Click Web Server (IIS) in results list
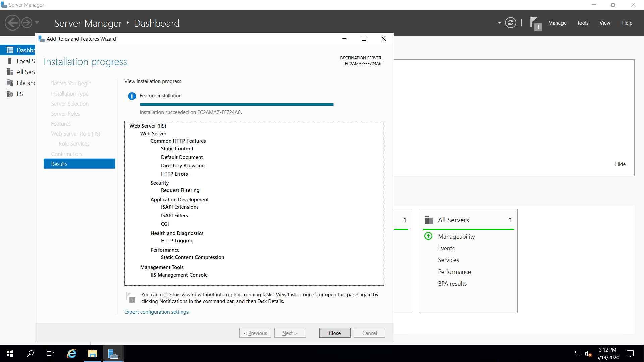The image size is (644, 362). [x=148, y=126]
